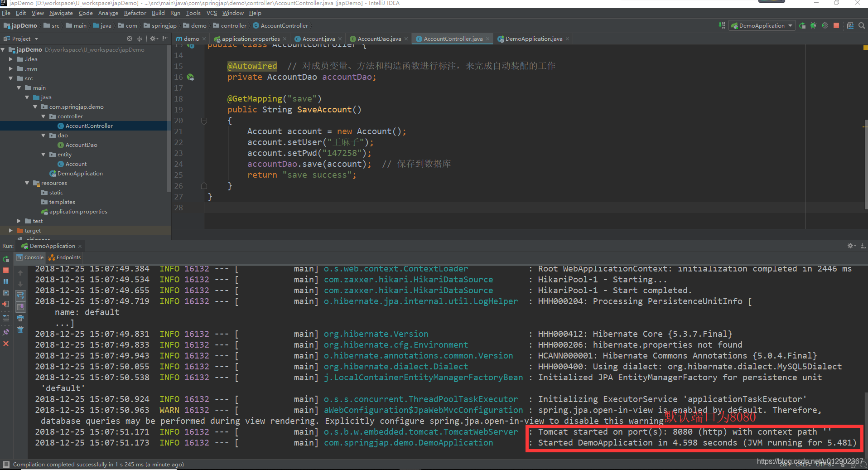Run with coverage from the main toolbar
Image resolution: width=868 pixels, height=470 pixels.
tap(825, 25)
